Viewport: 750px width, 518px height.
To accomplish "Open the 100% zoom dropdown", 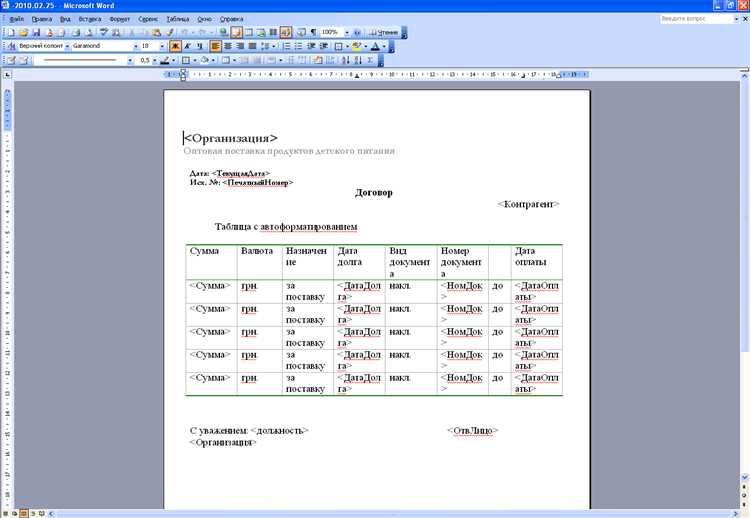I will pyautogui.click(x=347, y=33).
